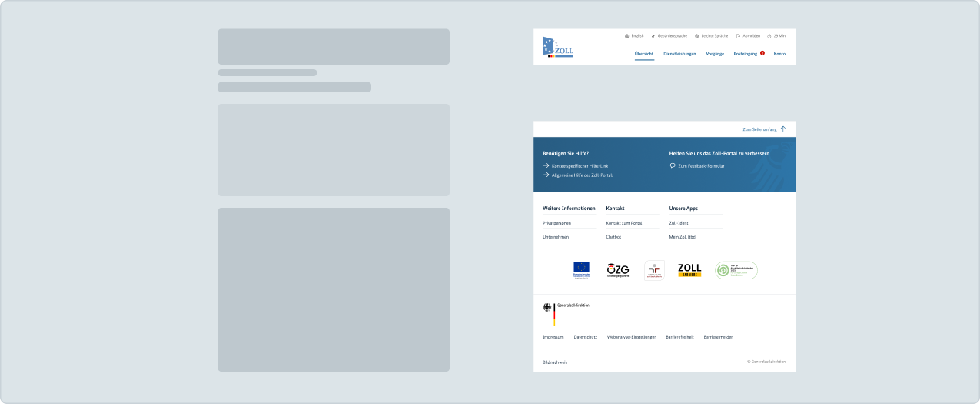
Task: Click the globe icon next to English
Action: tap(627, 36)
